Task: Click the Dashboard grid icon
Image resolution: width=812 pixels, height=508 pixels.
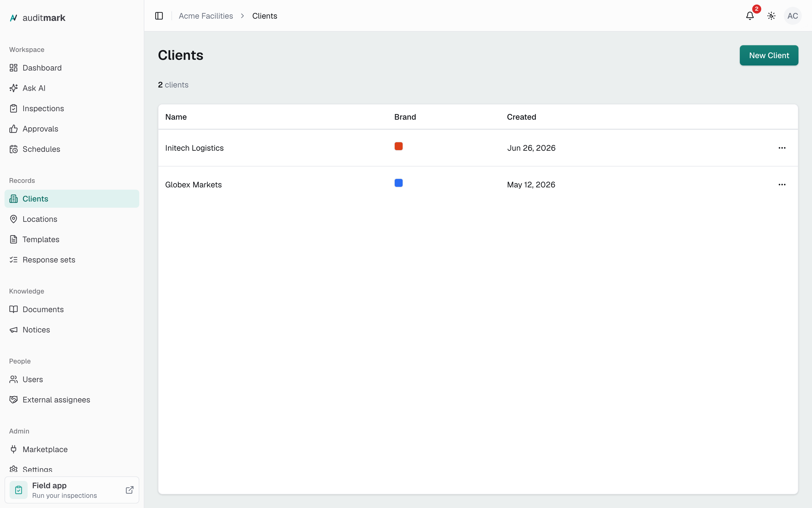Action: tap(14, 68)
